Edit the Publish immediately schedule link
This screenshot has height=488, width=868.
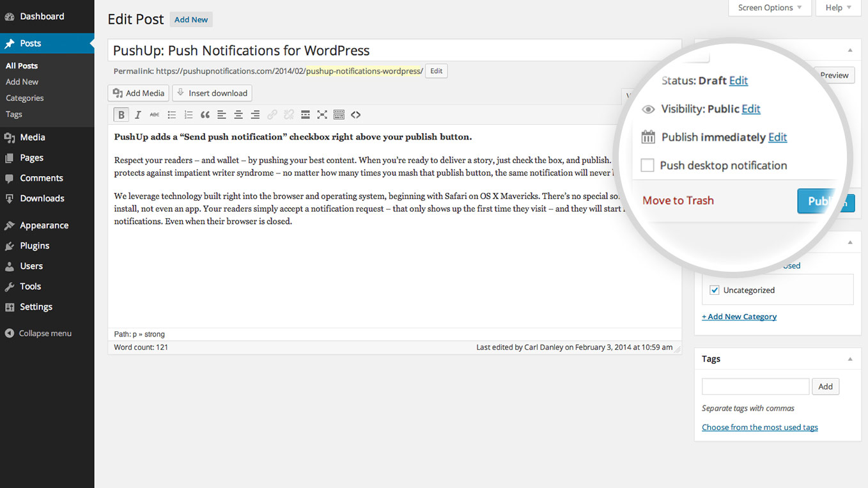(x=777, y=138)
